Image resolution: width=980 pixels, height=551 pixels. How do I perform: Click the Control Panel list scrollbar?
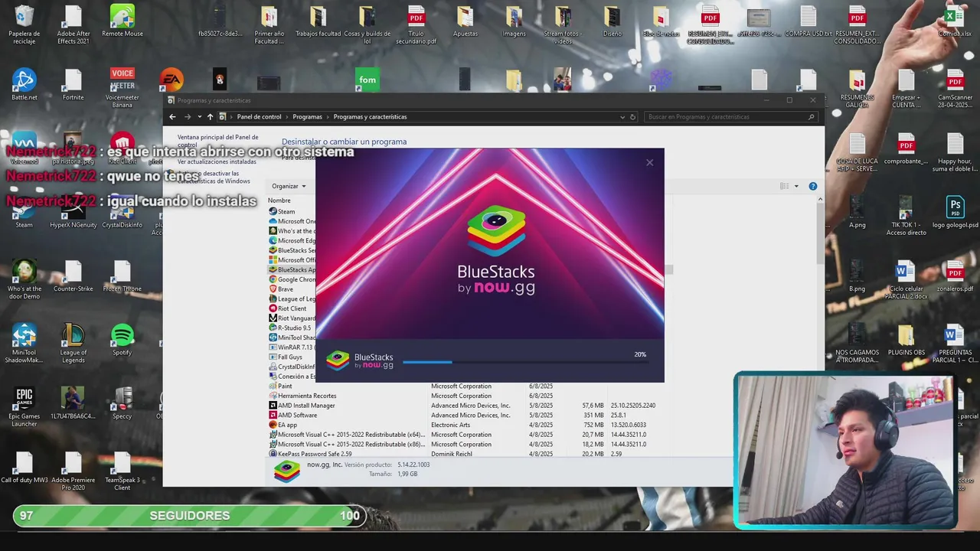click(820, 233)
